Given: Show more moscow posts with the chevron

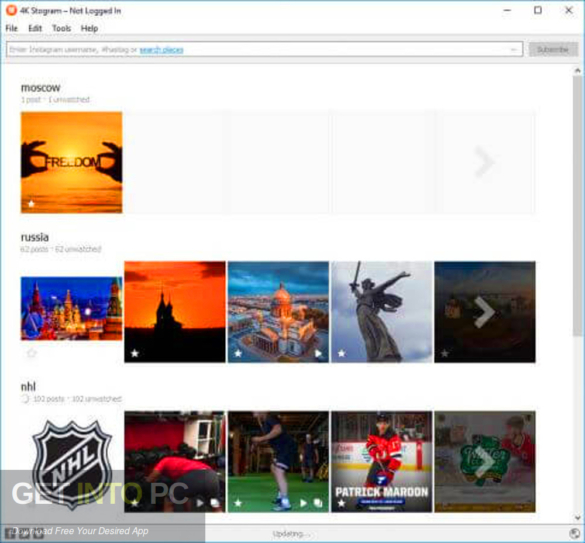Looking at the screenshot, I should (484, 162).
